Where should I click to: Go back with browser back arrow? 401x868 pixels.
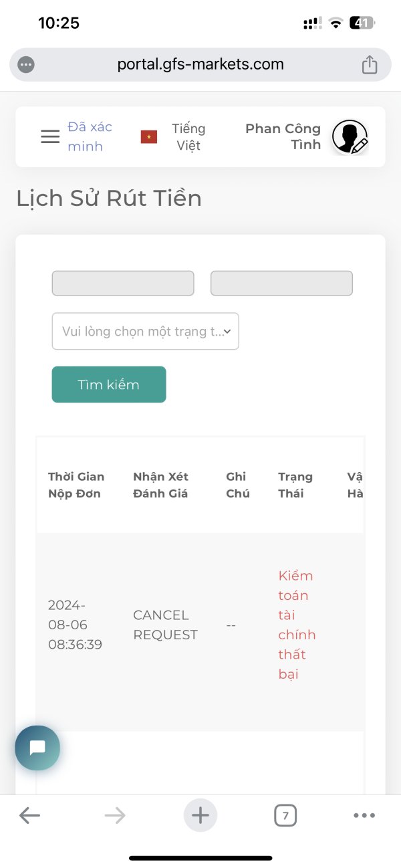[x=29, y=815]
